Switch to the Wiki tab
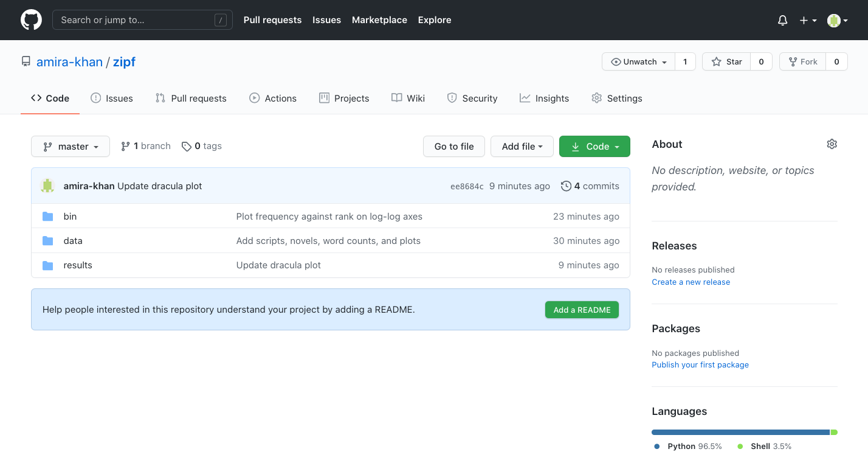Viewport: 868px width, 463px height. tap(408, 98)
